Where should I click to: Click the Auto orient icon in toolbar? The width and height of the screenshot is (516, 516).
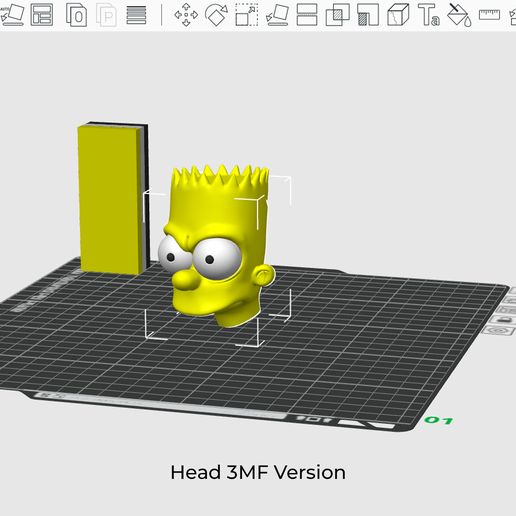click(12, 15)
